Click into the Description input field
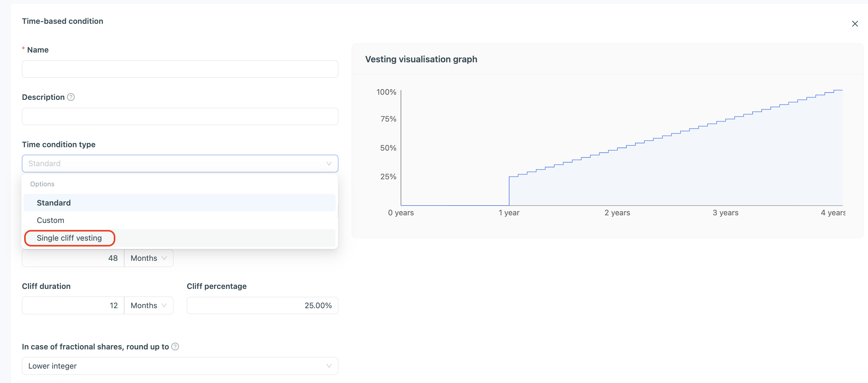This screenshot has height=383, width=868. (x=180, y=116)
